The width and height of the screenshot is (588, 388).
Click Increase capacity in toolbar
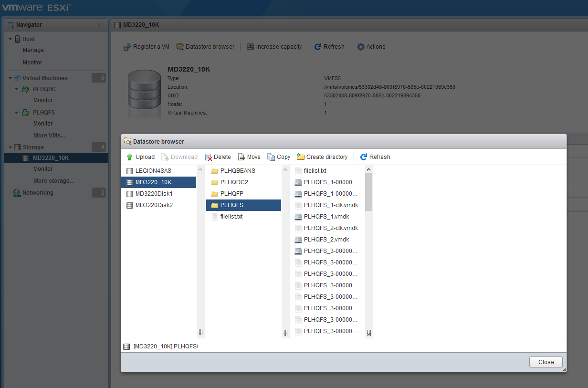coord(274,47)
